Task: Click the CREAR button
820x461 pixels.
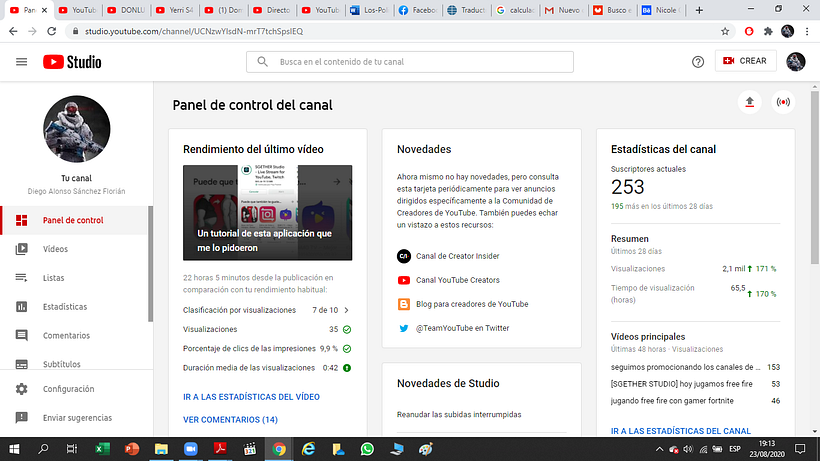Action: (x=745, y=61)
